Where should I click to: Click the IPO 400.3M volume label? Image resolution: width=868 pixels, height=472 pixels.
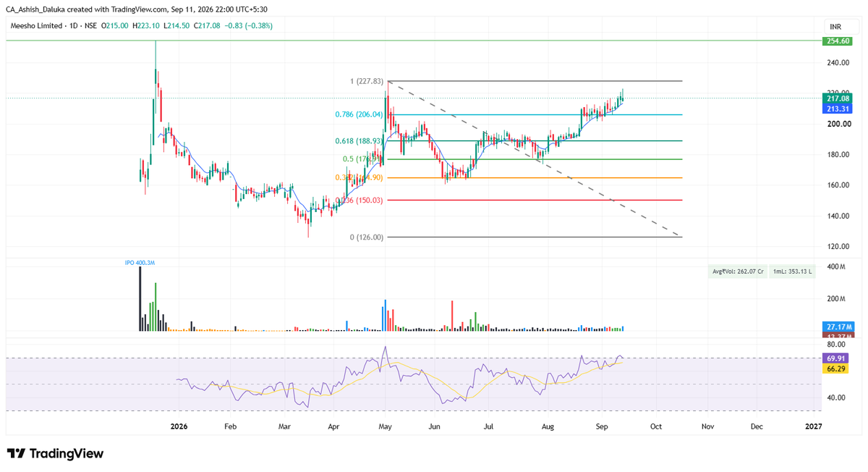140,263
